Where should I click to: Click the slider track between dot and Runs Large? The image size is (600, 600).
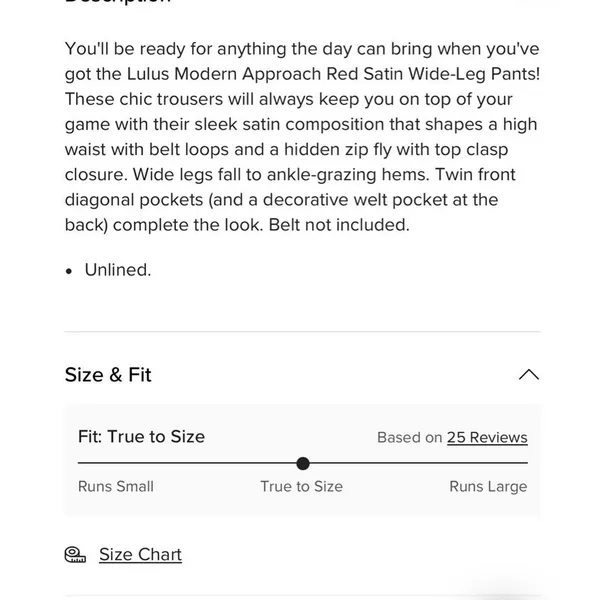tap(419, 463)
